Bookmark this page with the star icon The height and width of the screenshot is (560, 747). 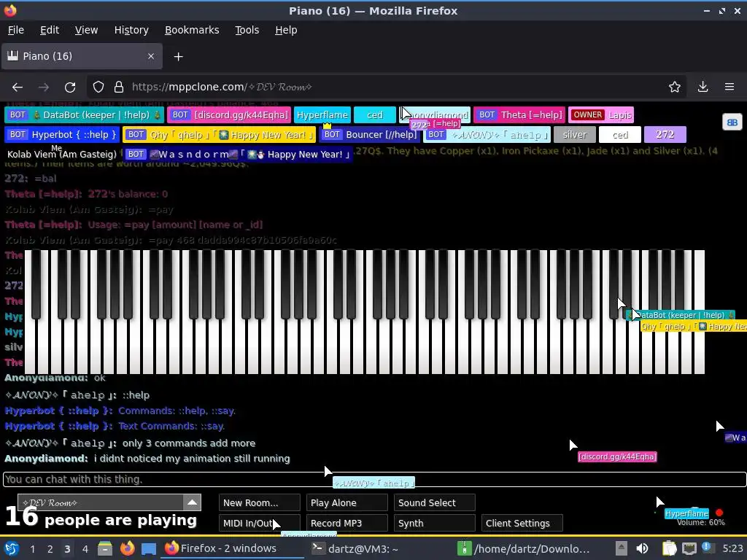coord(675,87)
